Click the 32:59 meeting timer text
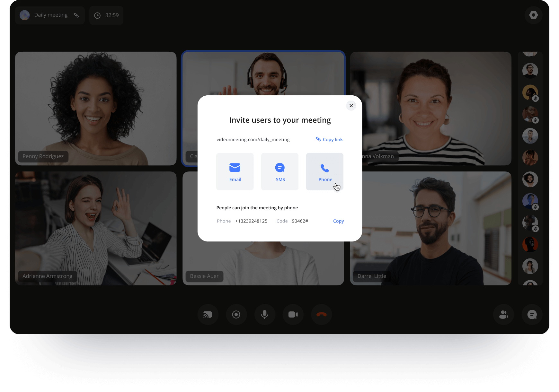The image size is (559, 392). pyautogui.click(x=112, y=15)
